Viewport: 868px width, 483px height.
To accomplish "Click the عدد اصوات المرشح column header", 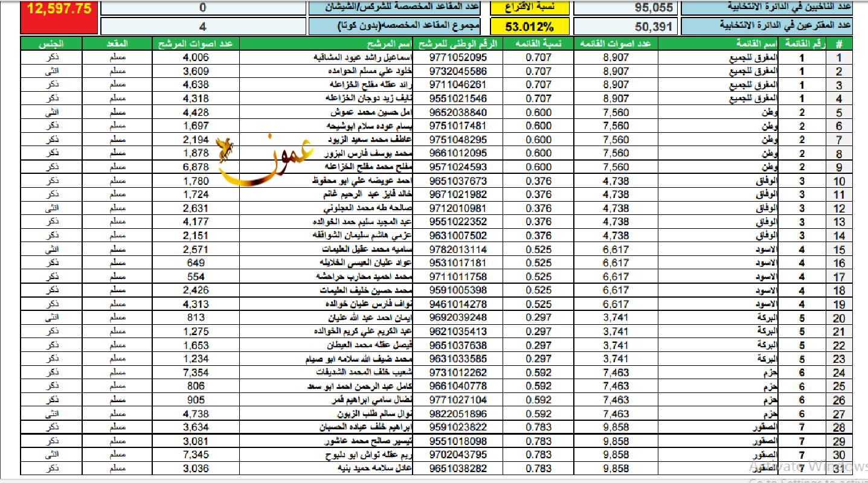I will (195, 44).
